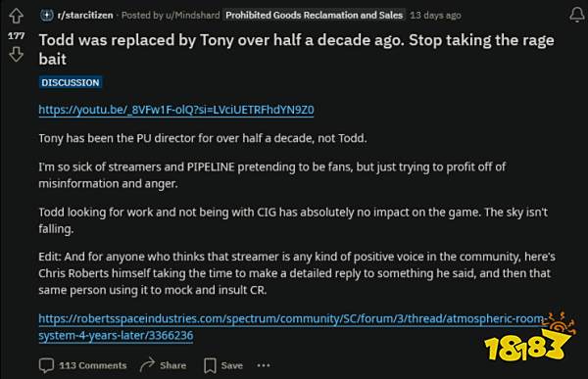Click the comments speech bubble icon
The width and height of the screenshot is (588, 379).
pyautogui.click(x=46, y=365)
